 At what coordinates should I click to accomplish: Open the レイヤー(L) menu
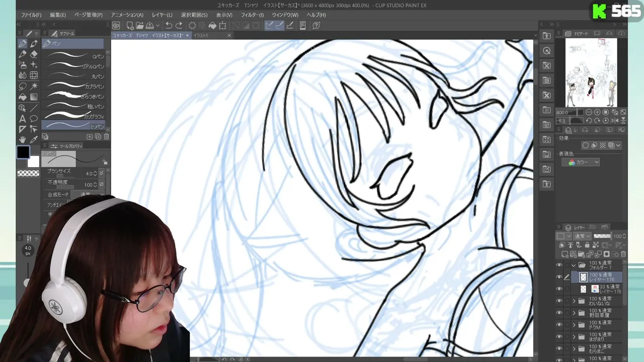(162, 15)
